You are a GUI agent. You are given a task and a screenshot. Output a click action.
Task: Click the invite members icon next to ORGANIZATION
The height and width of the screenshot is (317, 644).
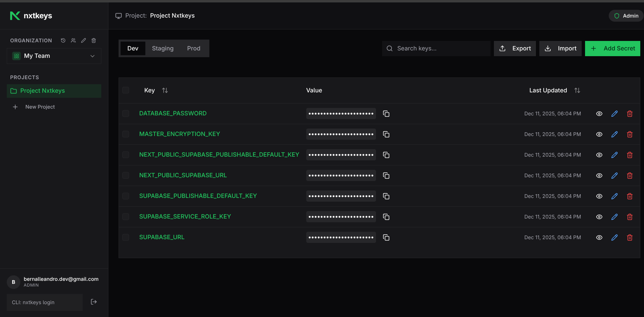[73, 40]
